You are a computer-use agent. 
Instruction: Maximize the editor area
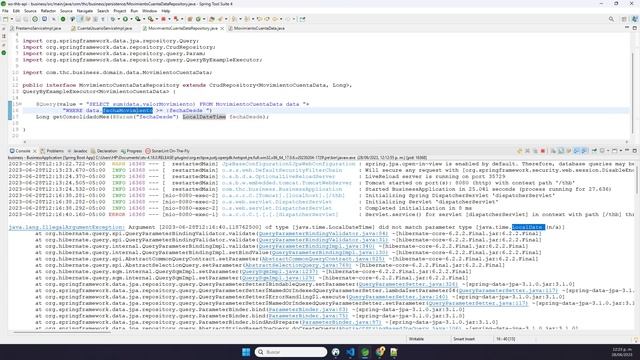click(x=635, y=28)
